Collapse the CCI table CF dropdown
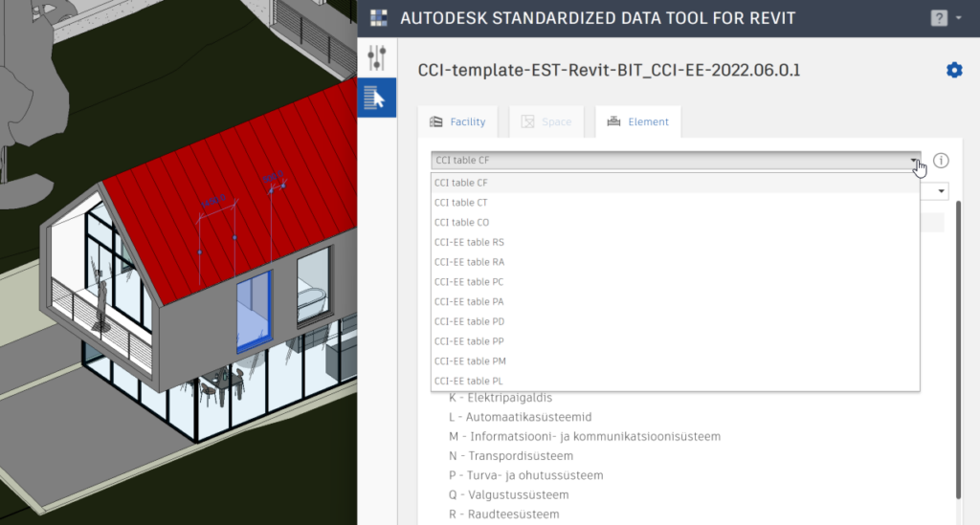Screen dimensions: 980x525 point(676,161)
